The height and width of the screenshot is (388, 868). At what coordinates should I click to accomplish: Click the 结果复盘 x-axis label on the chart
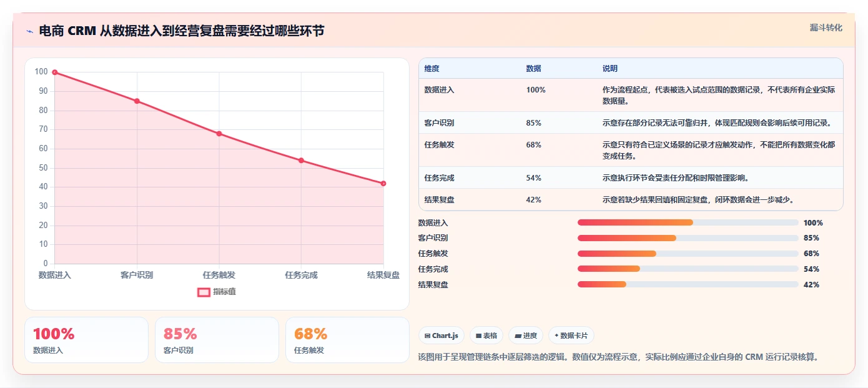pyautogui.click(x=383, y=275)
